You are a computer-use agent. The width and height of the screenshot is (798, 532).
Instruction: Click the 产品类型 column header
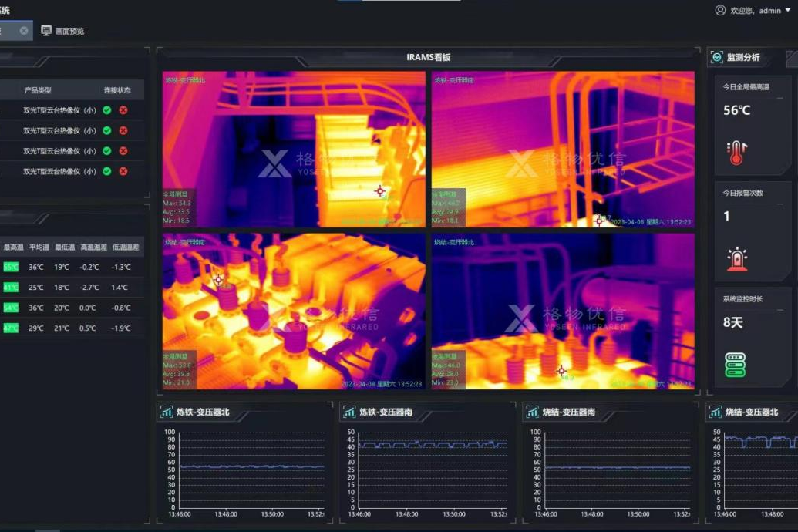38,90
